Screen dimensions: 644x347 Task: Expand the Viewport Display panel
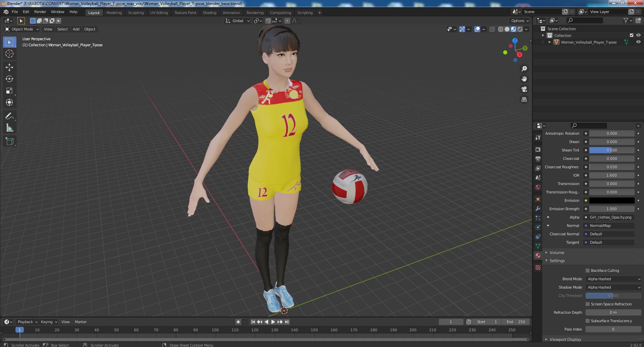pos(546,339)
